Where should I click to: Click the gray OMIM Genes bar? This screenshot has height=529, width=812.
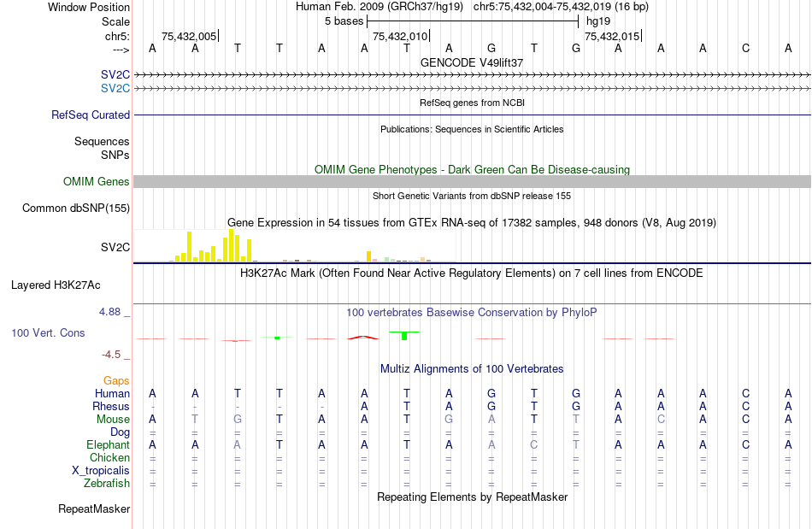(473, 182)
